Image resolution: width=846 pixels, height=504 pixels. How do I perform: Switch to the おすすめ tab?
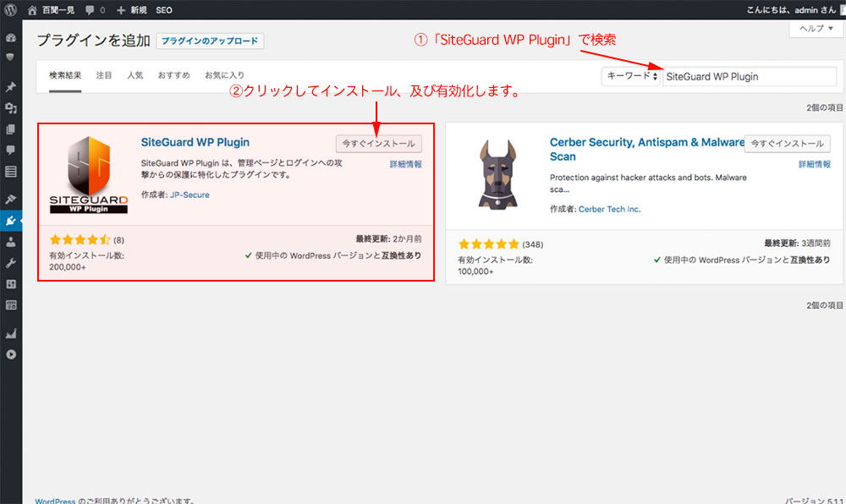click(173, 75)
